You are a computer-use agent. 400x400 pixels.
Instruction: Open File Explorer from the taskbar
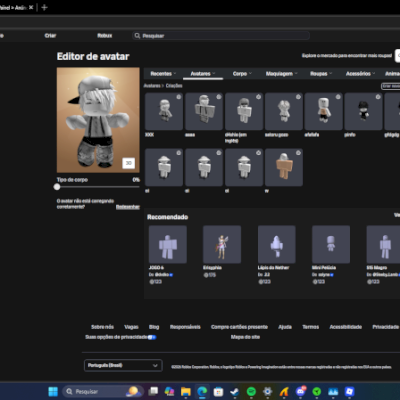[186, 391]
